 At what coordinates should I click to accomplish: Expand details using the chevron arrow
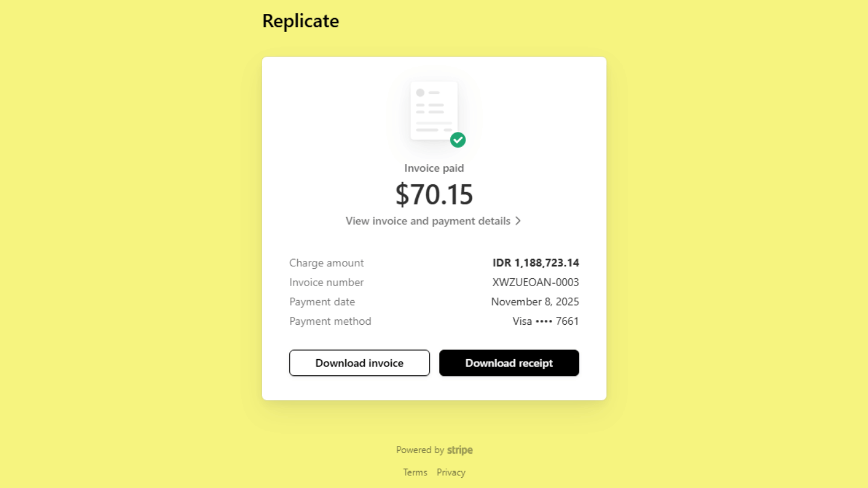tap(518, 221)
